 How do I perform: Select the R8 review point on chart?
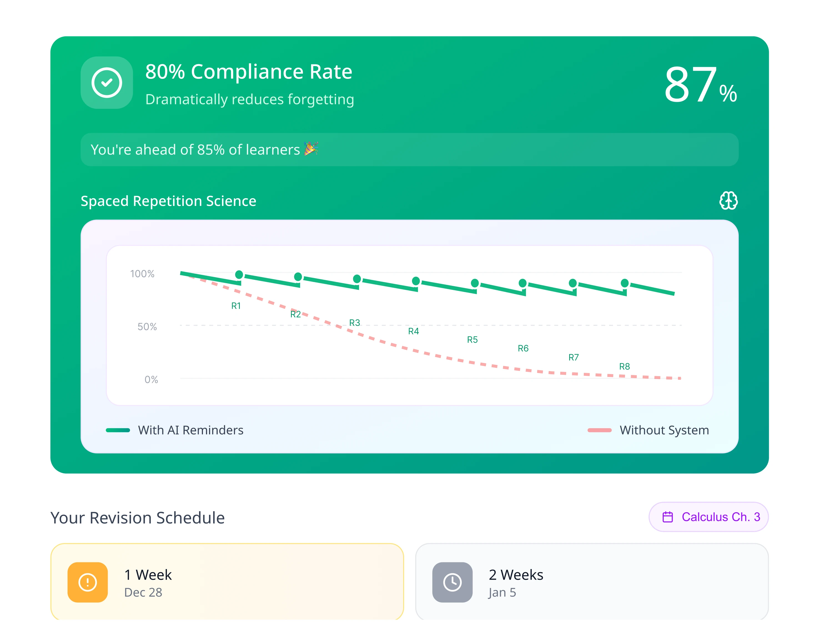coord(624,283)
